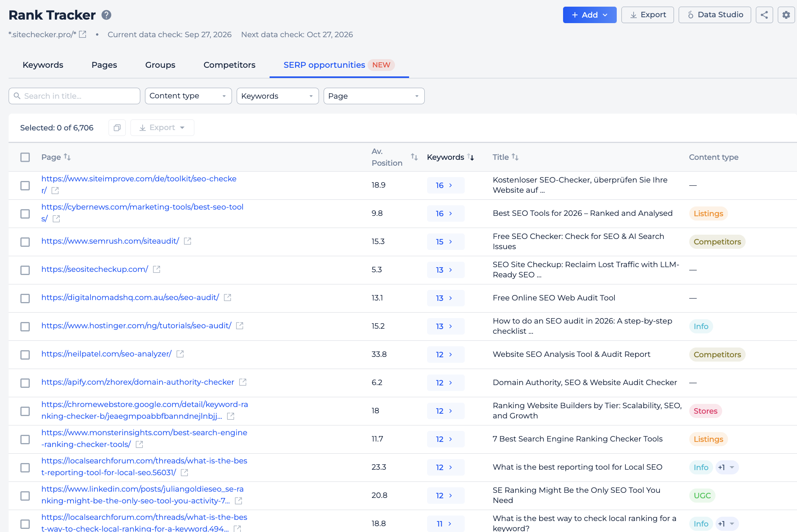
Task: Expand 16 keywords for siteimprove row
Action: pyautogui.click(x=446, y=185)
